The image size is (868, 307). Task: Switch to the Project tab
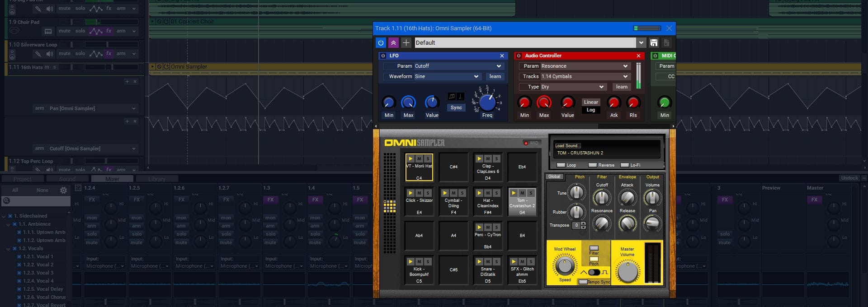tap(23, 179)
